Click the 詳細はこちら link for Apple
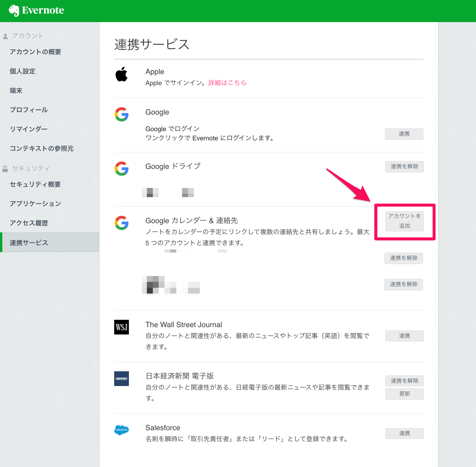Image resolution: width=476 pixels, height=467 pixels. (x=227, y=83)
